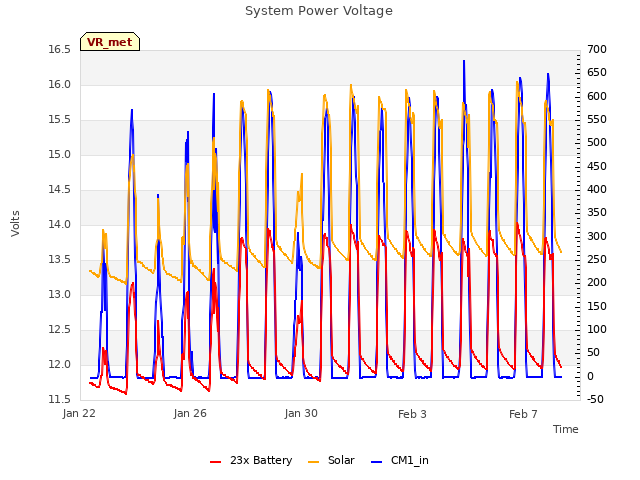This screenshot has width=640, height=480.
Task: Click the 500 right axis value
Action: point(597,143)
